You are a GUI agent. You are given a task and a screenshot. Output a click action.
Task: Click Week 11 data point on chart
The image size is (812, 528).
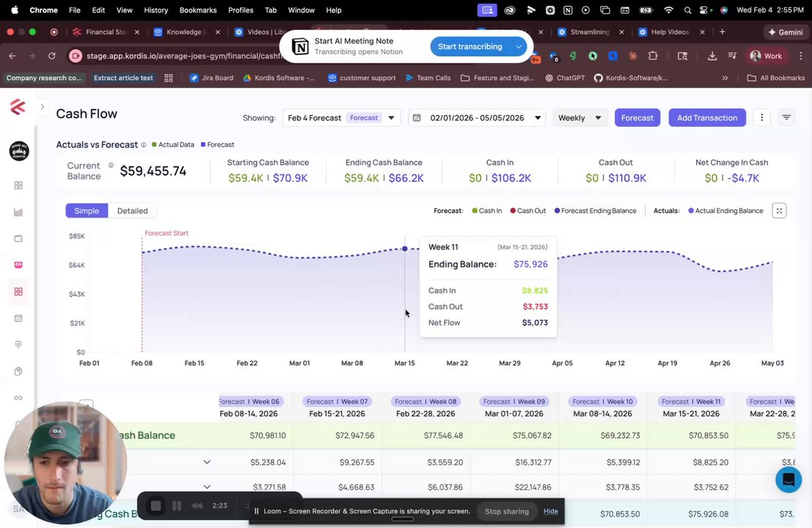click(x=405, y=249)
